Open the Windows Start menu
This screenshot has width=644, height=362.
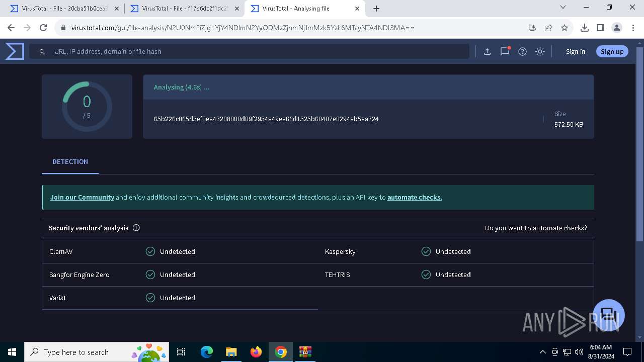pyautogui.click(x=12, y=352)
